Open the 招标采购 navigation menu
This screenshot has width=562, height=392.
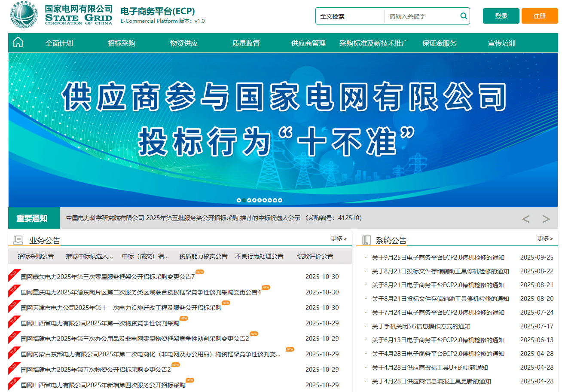pyautogui.click(x=121, y=43)
